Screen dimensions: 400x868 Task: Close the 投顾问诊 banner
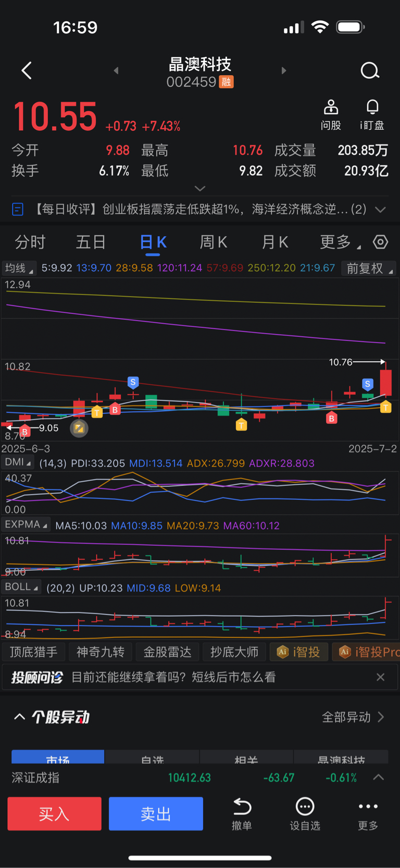pos(381,677)
